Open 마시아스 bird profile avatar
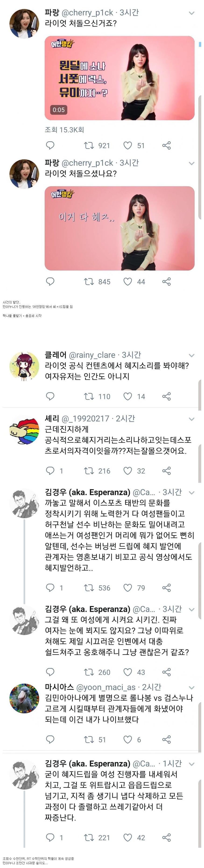 click(x=24, y=698)
